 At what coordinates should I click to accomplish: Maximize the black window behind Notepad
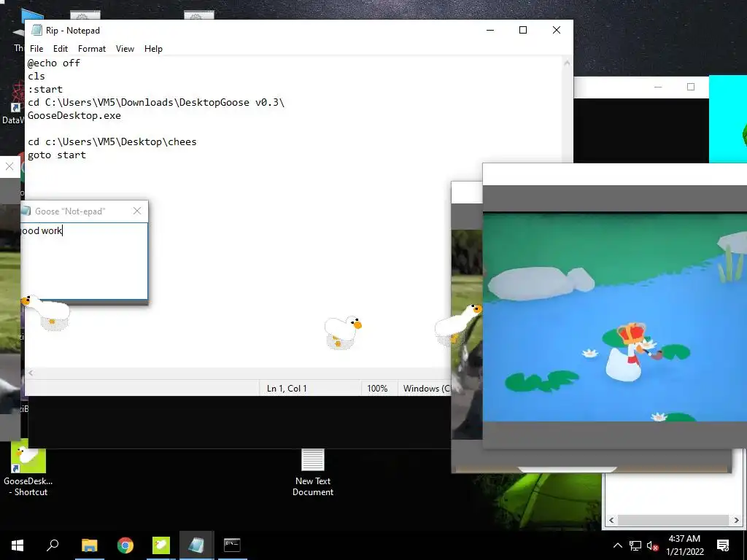point(691,87)
